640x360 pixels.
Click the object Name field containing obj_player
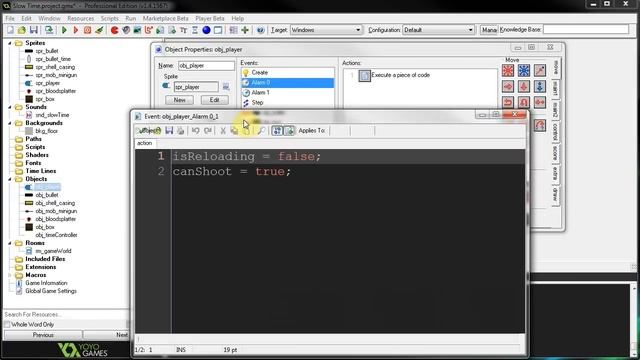pos(206,66)
